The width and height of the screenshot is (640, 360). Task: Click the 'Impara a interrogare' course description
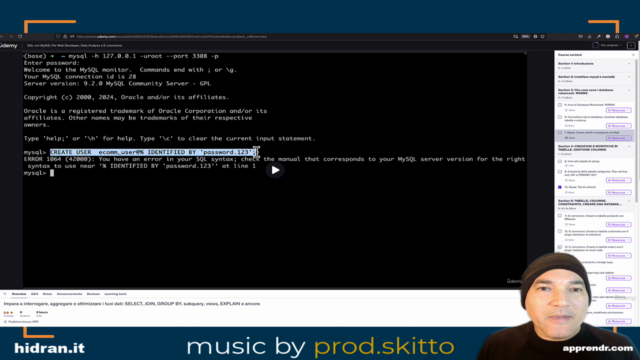132,304
